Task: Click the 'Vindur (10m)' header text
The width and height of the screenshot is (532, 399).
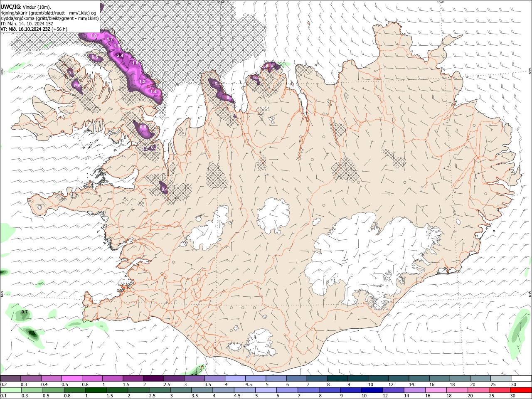Action: (x=36, y=7)
